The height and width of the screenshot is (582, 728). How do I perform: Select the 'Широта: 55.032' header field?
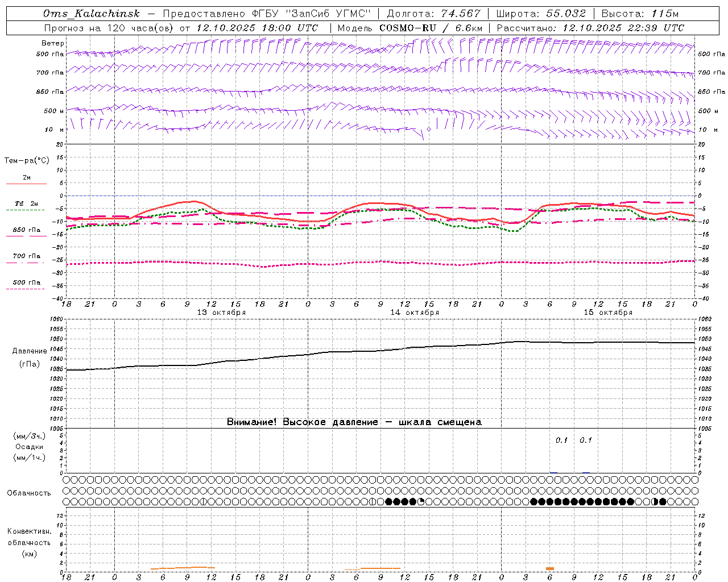coord(541,14)
